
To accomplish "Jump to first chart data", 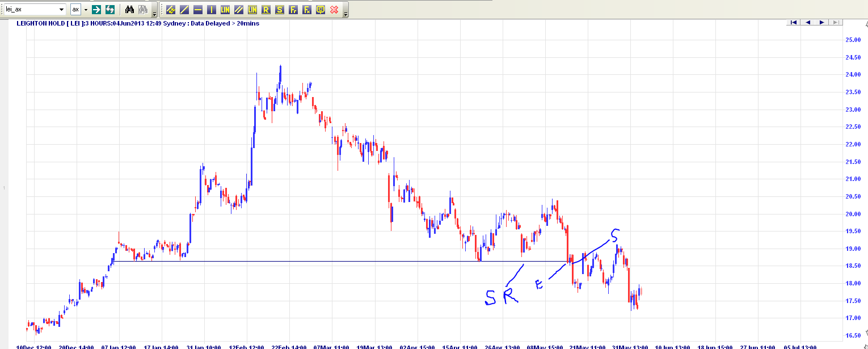I will [794, 22].
